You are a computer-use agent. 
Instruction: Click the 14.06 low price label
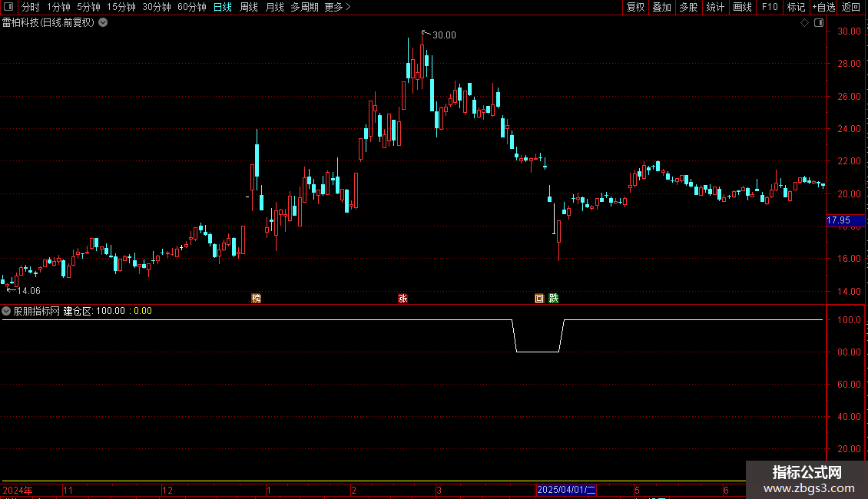(28, 291)
